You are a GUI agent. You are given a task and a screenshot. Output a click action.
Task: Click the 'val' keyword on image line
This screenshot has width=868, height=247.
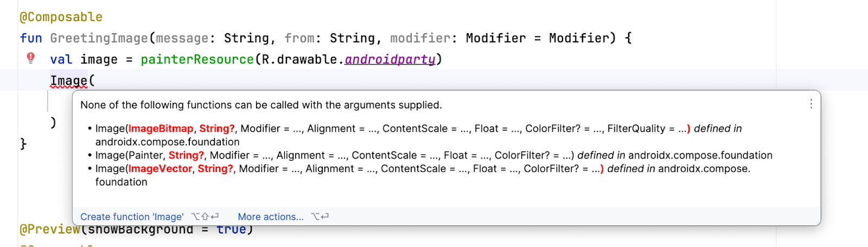(x=61, y=59)
